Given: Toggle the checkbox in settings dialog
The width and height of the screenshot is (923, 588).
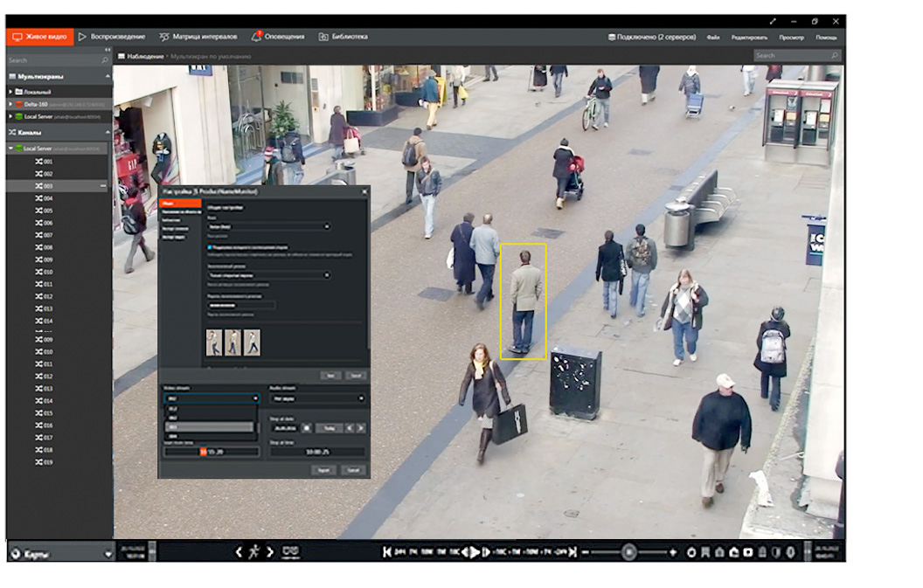Looking at the screenshot, I should click(x=209, y=247).
